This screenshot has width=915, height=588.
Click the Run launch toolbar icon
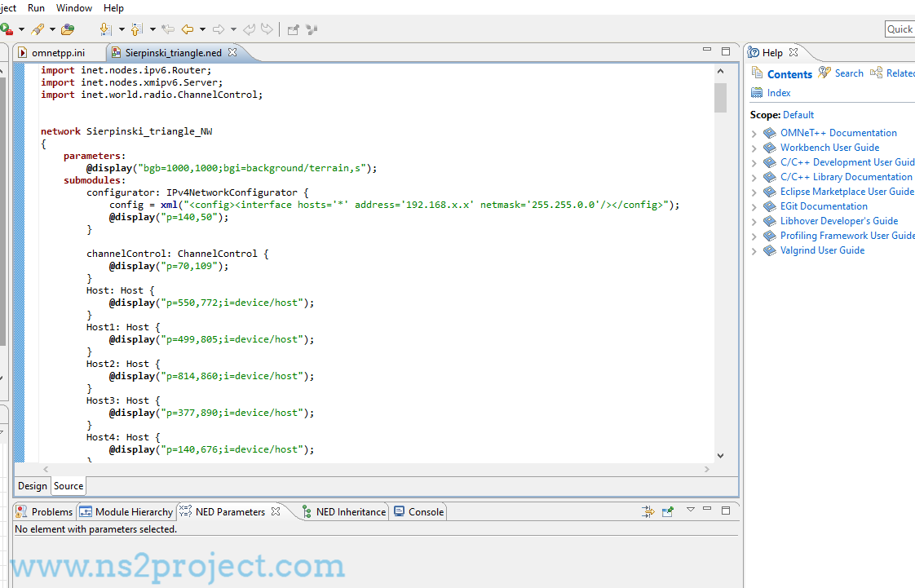pyautogui.click(x=7, y=29)
